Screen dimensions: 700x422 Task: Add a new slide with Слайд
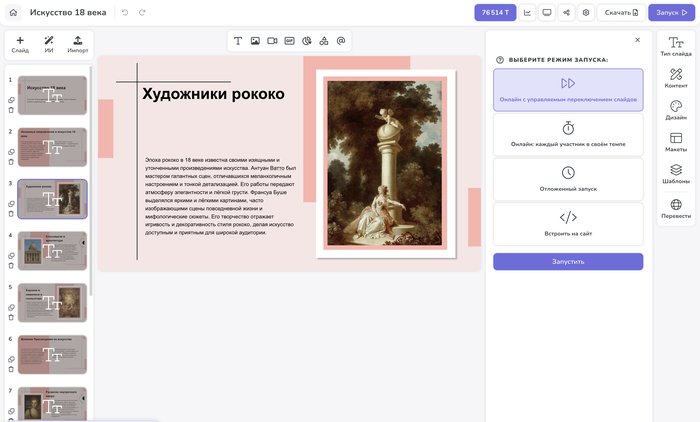20,45
